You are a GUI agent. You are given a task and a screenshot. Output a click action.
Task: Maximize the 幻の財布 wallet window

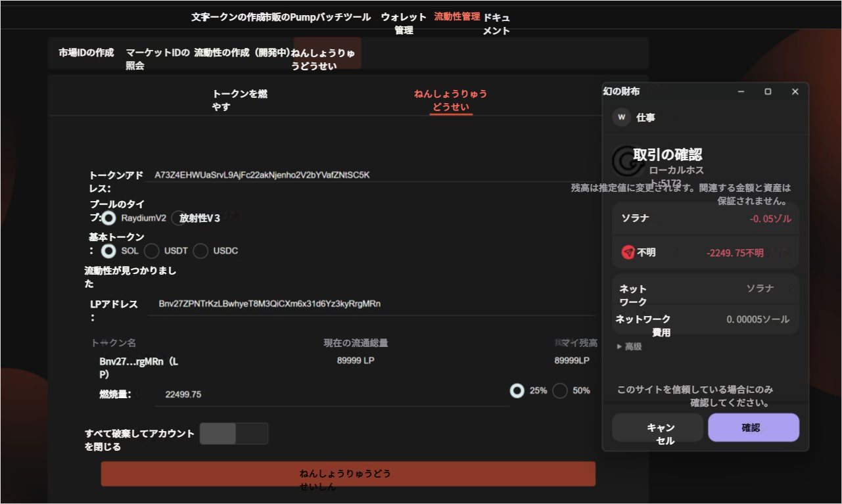point(768,92)
